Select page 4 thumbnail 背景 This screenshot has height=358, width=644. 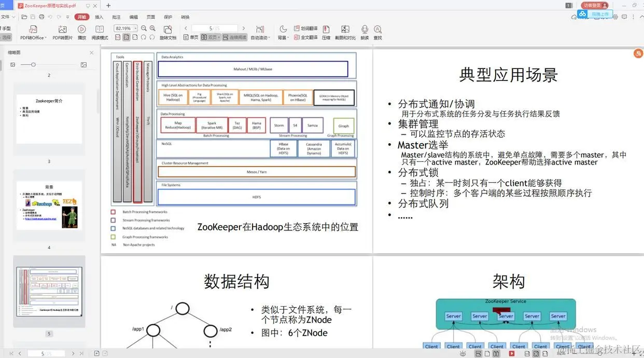49,205
